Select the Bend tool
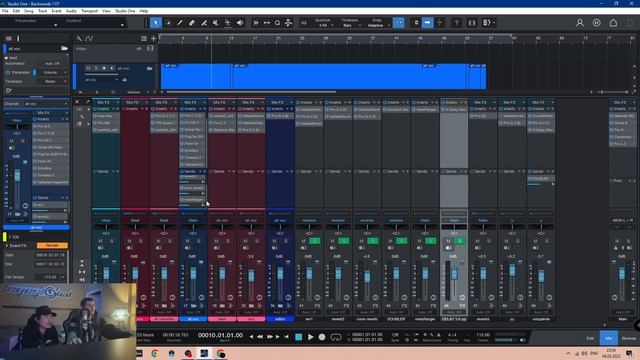The image size is (640, 360). [x=228, y=23]
